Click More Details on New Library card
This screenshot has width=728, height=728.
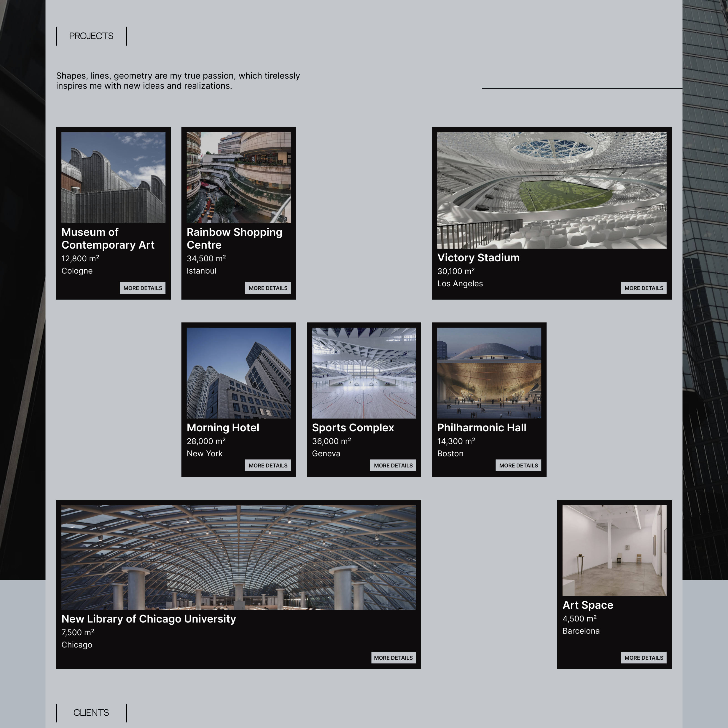pyautogui.click(x=393, y=657)
